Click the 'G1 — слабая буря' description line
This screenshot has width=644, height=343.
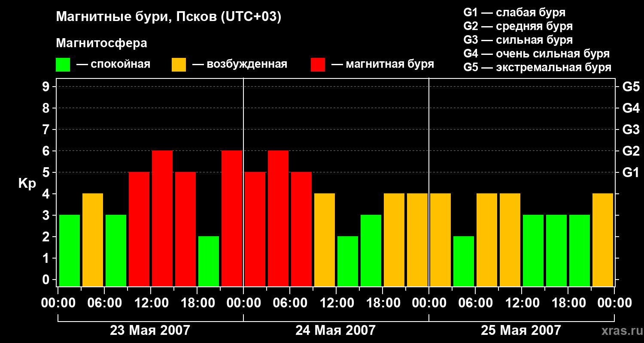(514, 12)
